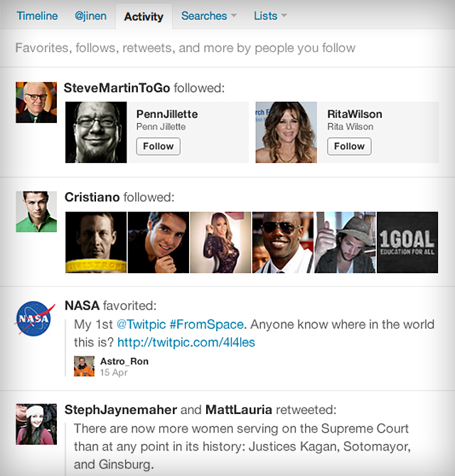Image resolution: width=455 pixels, height=476 pixels.
Task: Expand the Searches dropdown
Action: tap(208, 16)
